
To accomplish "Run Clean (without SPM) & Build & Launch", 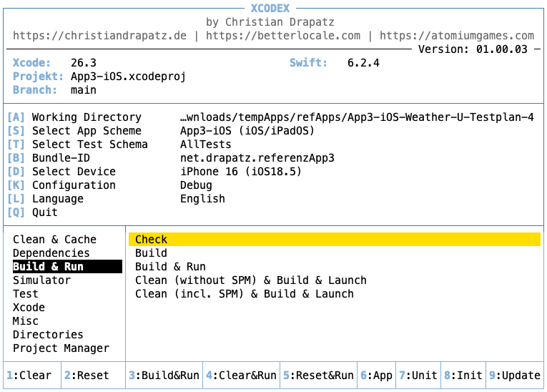I will pyautogui.click(x=251, y=280).
